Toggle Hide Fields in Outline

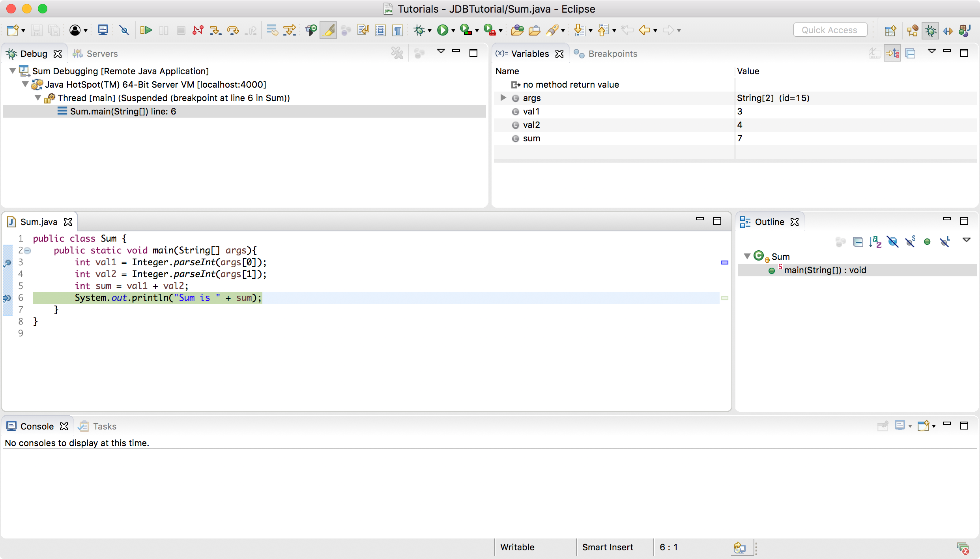[x=893, y=242]
